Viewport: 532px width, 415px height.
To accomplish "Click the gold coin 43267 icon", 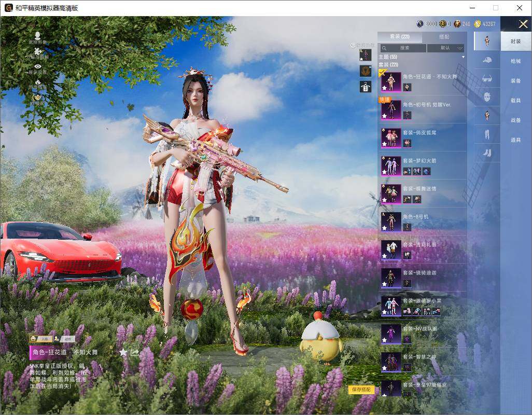I will (x=478, y=24).
